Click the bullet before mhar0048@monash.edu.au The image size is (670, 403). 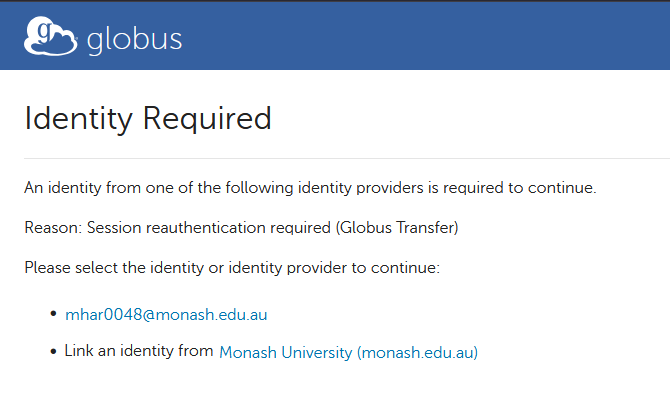53,314
